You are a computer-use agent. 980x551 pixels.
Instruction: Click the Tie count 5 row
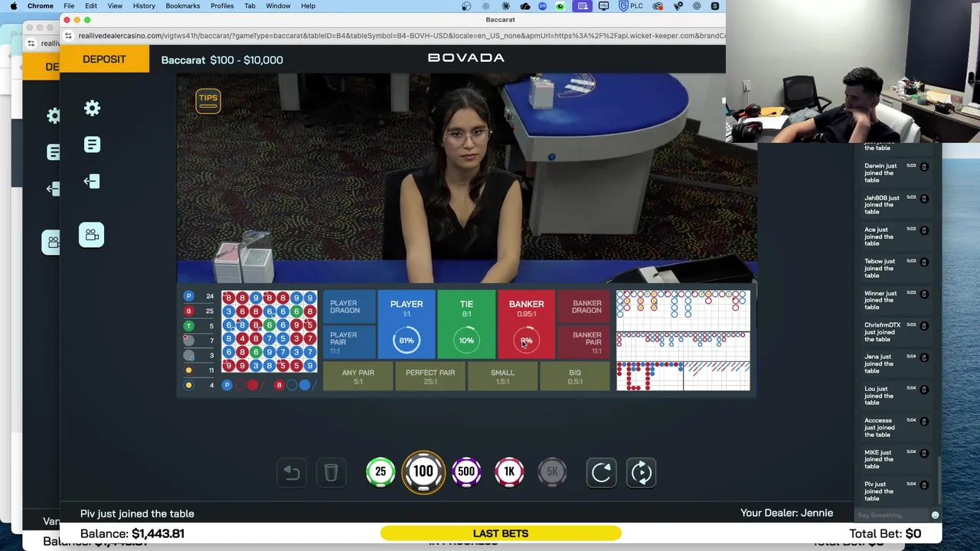[199, 326]
